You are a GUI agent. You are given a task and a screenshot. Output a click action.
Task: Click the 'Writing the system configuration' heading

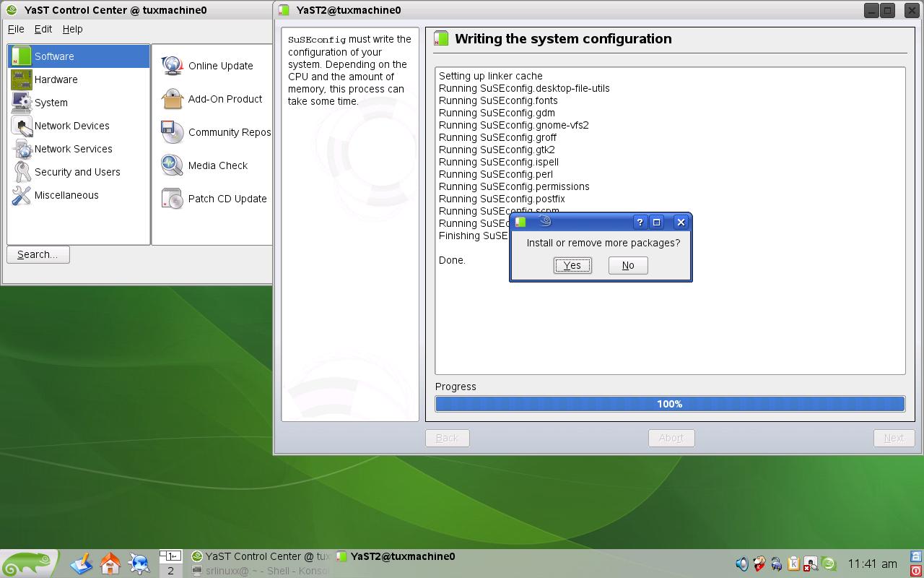563,39
